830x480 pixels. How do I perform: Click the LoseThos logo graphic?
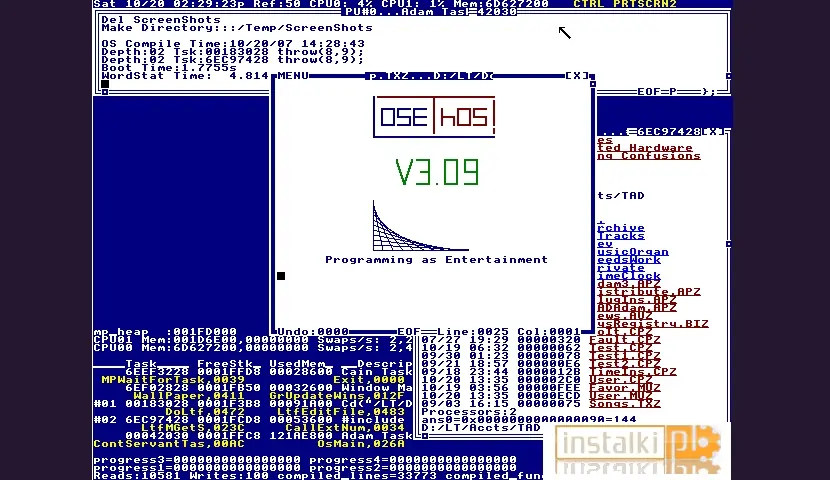point(434,117)
